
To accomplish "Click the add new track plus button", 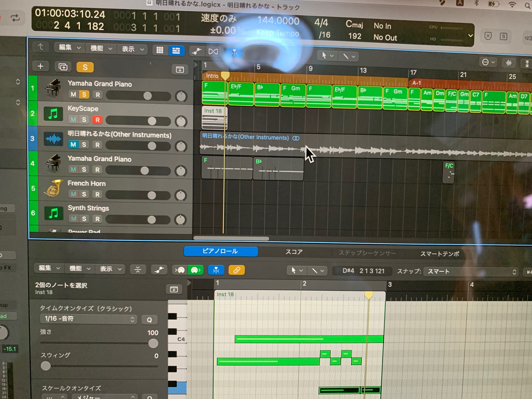I will click(40, 66).
